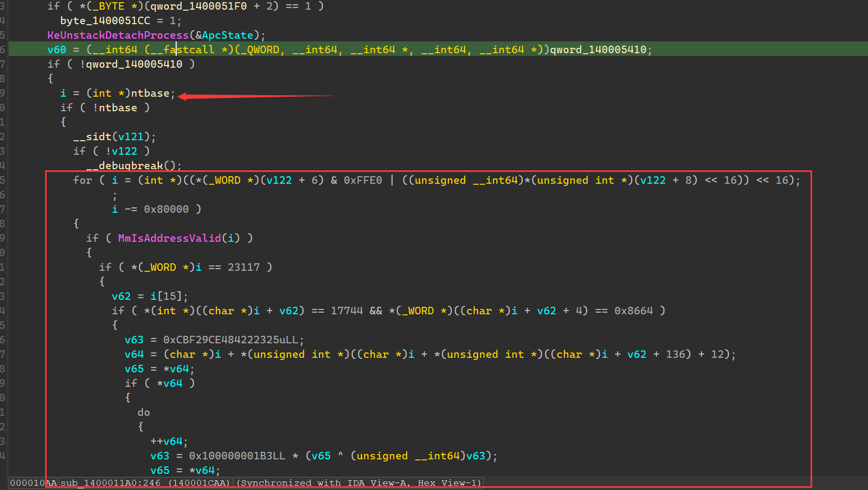
Task: Click the 'do' keyword
Action: 144,412
